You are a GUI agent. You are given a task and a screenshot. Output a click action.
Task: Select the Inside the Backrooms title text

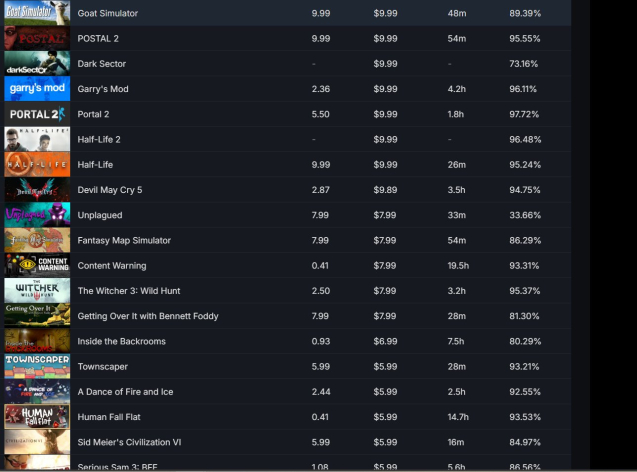[x=122, y=341]
